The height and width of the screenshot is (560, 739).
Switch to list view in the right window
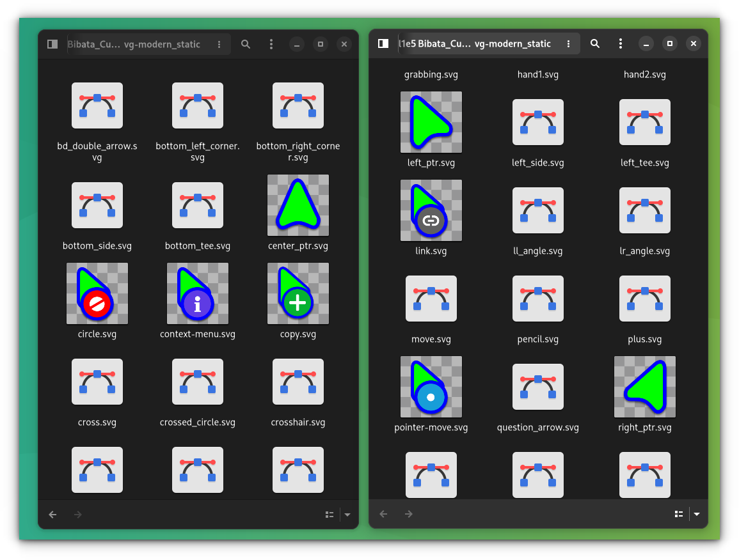click(679, 514)
